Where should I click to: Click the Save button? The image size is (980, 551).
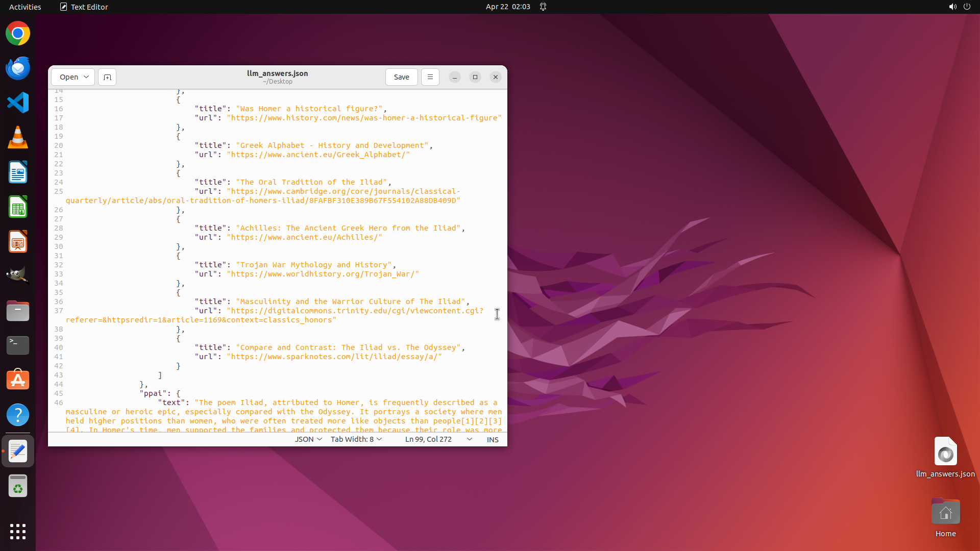click(x=401, y=77)
